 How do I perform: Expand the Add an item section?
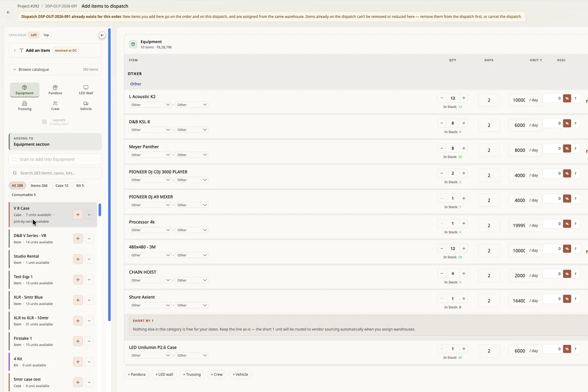[55, 51]
